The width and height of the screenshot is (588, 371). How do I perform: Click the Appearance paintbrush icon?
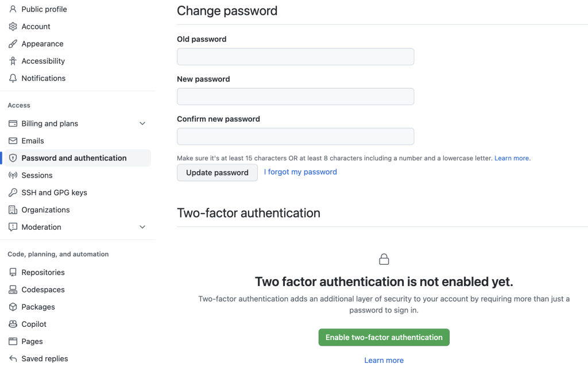click(13, 44)
